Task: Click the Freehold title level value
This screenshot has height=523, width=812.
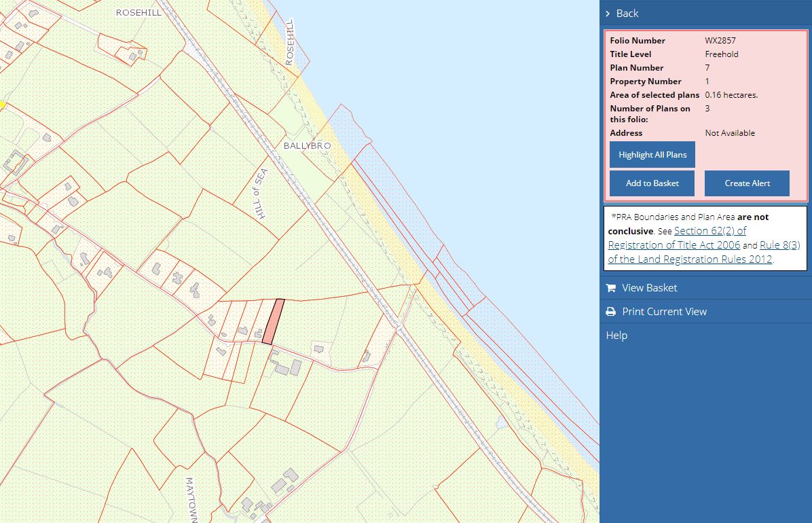Action: tap(722, 54)
